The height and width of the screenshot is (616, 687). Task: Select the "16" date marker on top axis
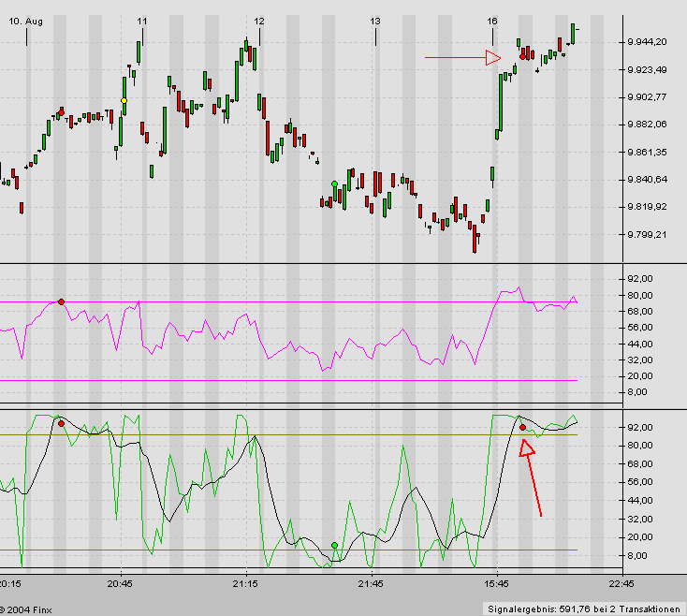pyautogui.click(x=492, y=21)
